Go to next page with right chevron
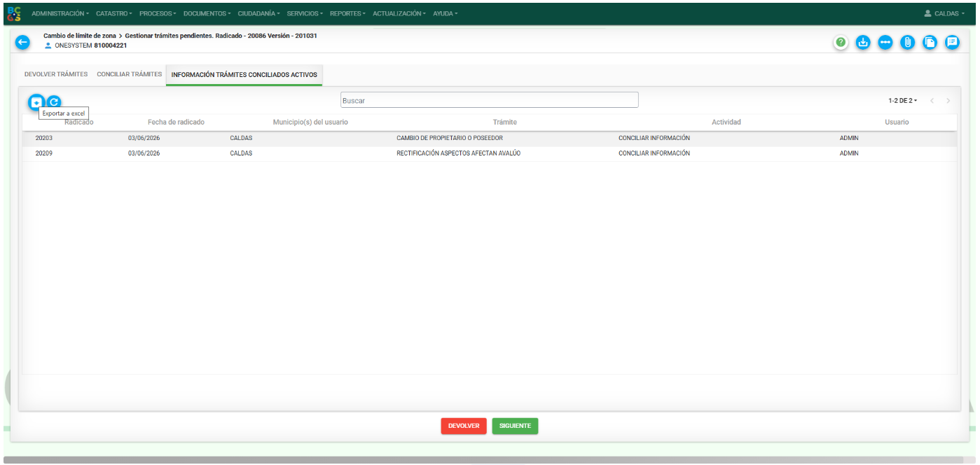The height and width of the screenshot is (465, 980). (948, 101)
